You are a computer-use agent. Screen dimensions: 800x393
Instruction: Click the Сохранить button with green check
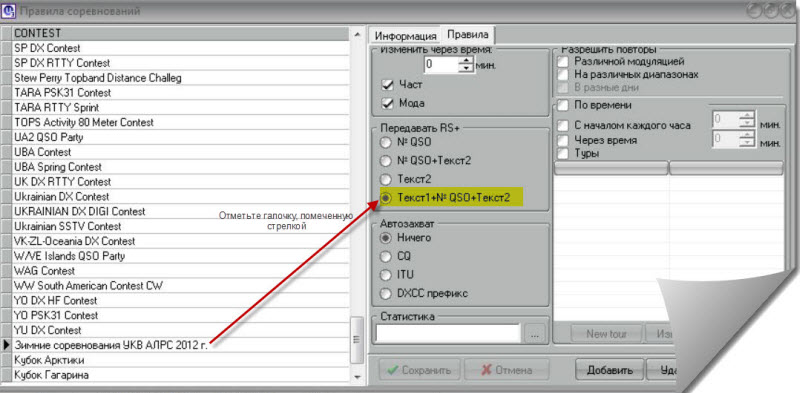click(419, 370)
